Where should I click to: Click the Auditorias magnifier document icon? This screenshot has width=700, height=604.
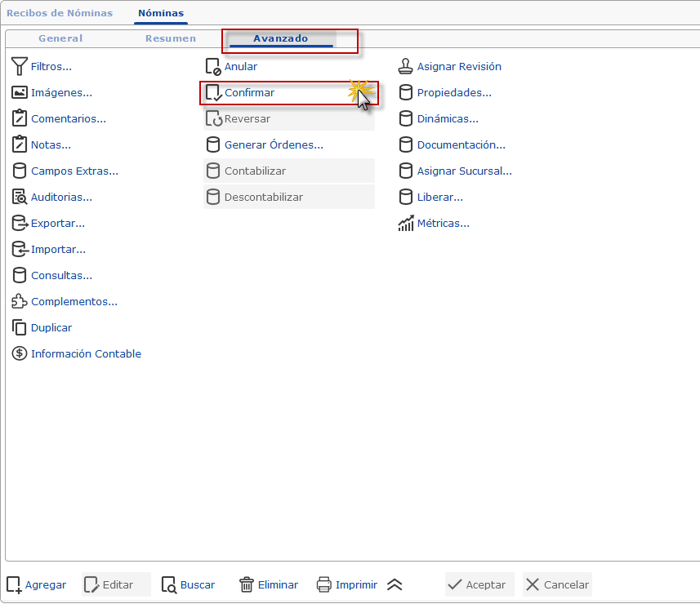20,198
